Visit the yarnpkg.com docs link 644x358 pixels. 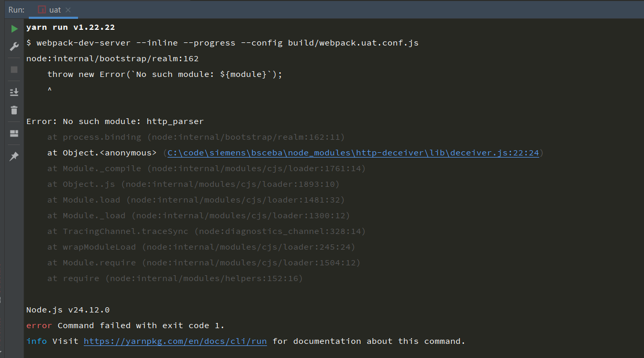pos(175,341)
